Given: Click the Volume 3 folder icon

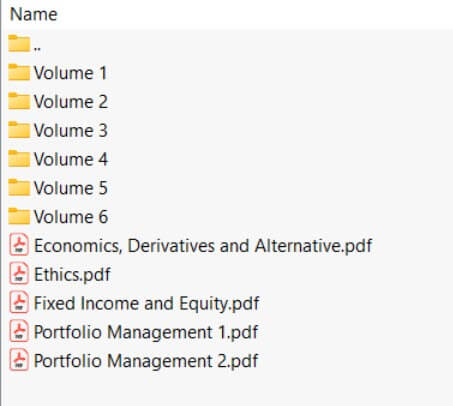Looking at the screenshot, I should pyautogui.click(x=19, y=130).
